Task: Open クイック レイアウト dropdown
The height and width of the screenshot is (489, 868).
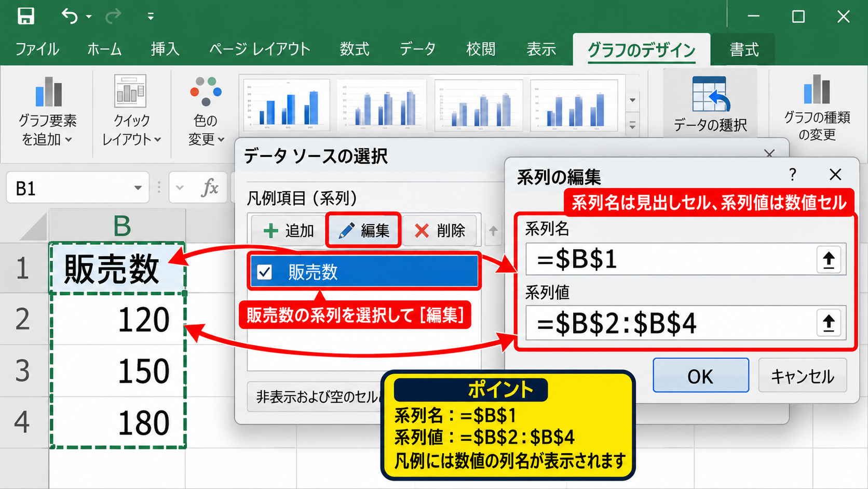Action: point(131,112)
